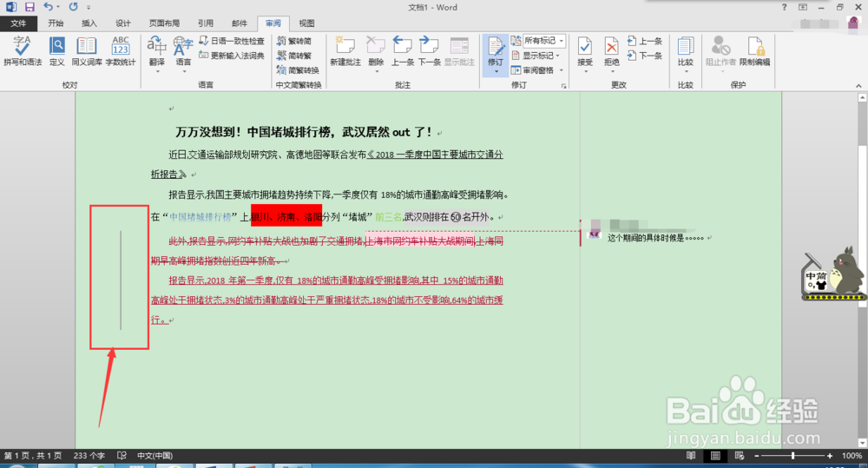Open ribbon display options

pyautogui.click(x=803, y=7)
